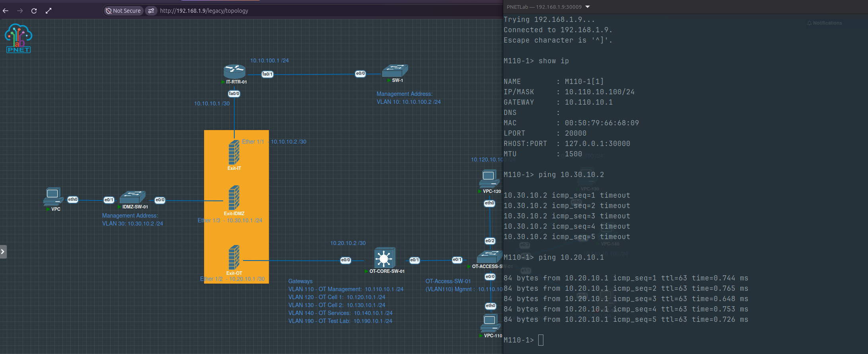The image size is (868, 354).
Task: Select the OT-CORE-SW-01 layer 3 switch icon
Action: [x=385, y=258]
